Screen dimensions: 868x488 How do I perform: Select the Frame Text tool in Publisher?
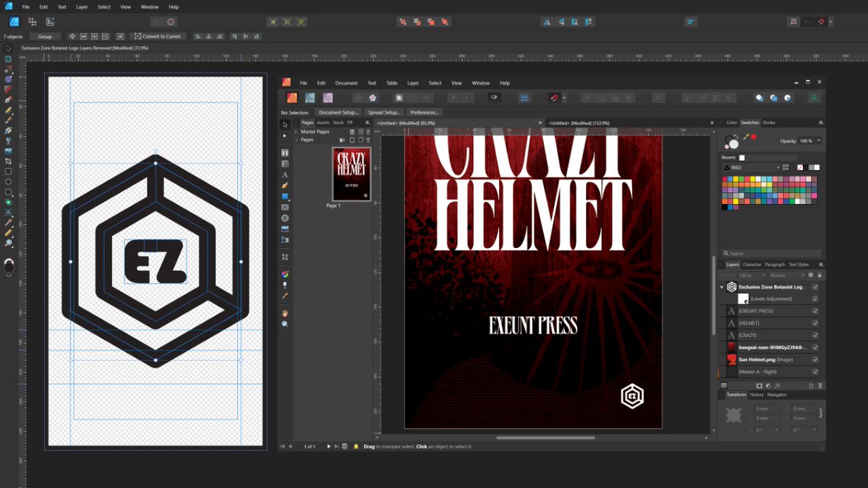click(x=285, y=153)
